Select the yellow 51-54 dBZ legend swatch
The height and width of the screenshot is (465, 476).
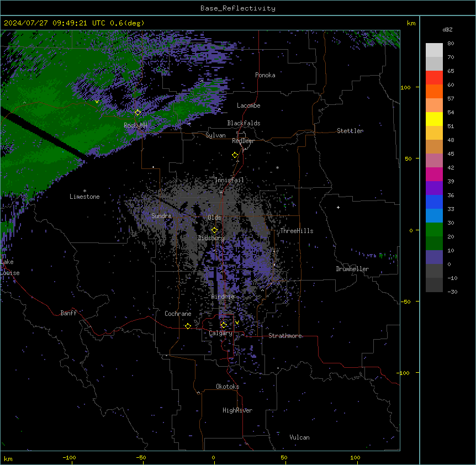point(434,119)
